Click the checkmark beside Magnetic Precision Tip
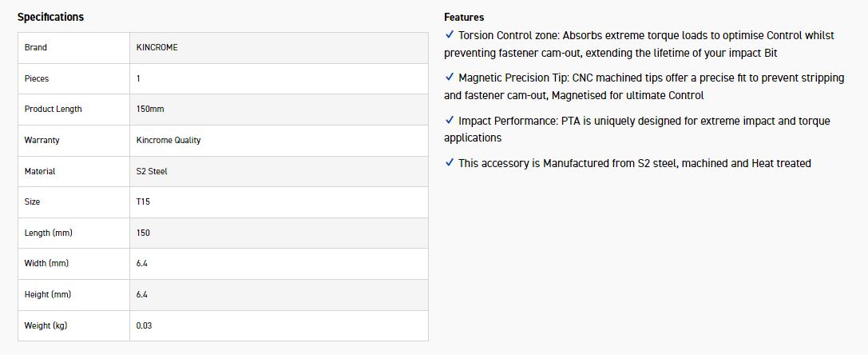The image size is (868, 355). [450, 78]
